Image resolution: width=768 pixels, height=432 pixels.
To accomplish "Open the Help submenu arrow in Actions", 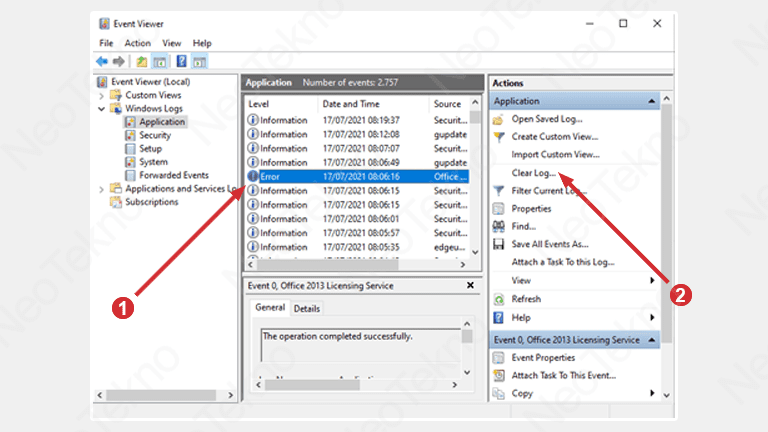I will 652,318.
